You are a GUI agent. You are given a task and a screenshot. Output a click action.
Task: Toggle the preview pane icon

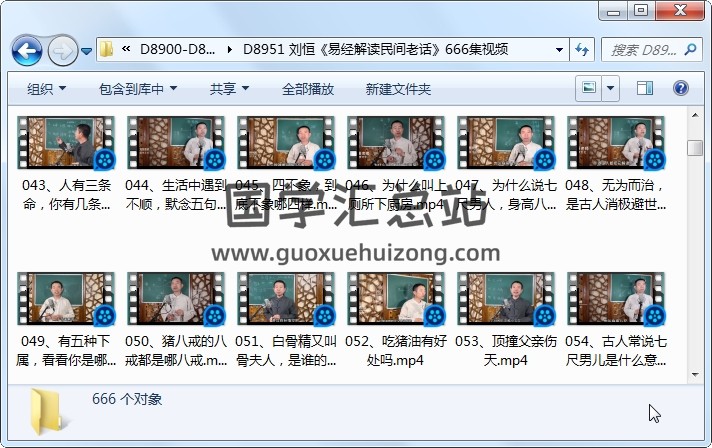pos(645,88)
